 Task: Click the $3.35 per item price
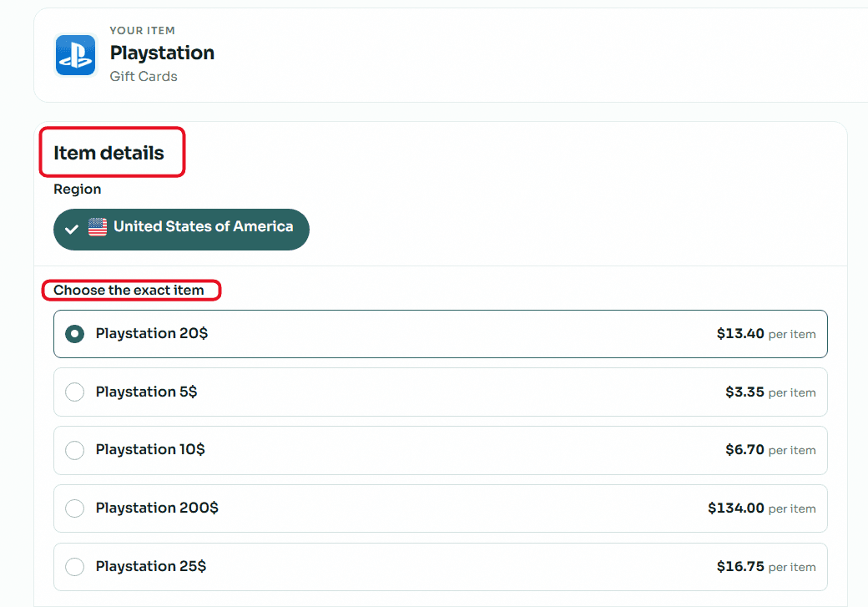pos(770,392)
